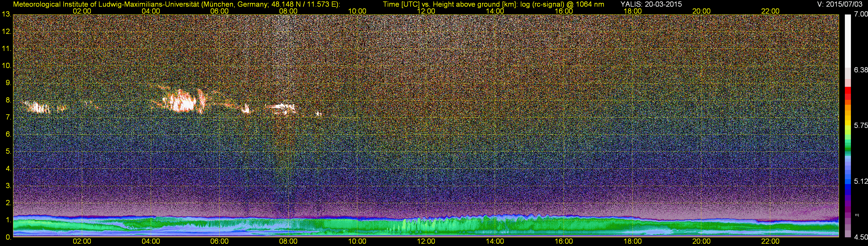Click the 10:00 label on the top time axis

click(x=357, y=11)
